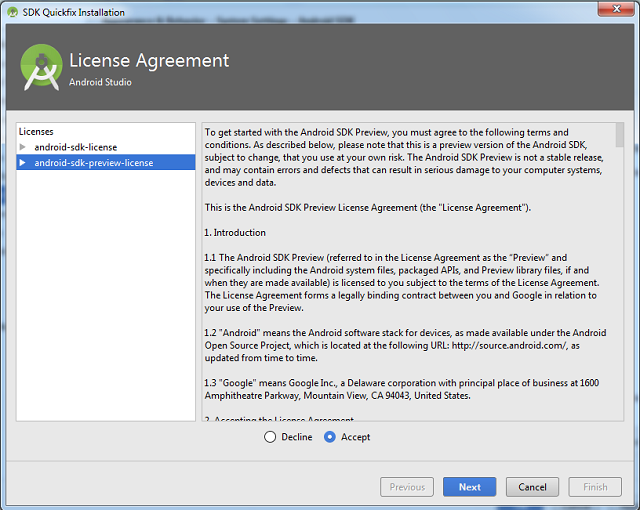
Task: Expand the android-sdk-preview-license tree node
Action: click(23, 163)
